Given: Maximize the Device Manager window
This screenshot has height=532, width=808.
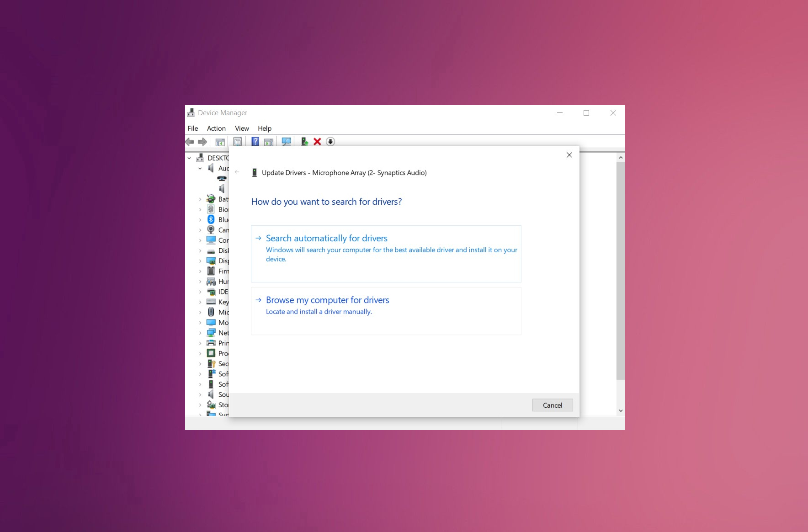Looking at the screenshot, I should coord(586,113).
